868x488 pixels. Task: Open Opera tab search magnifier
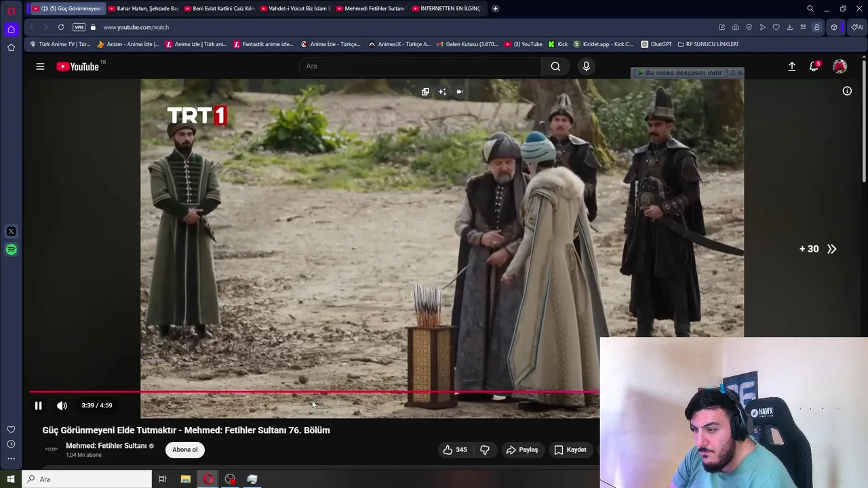810,8
